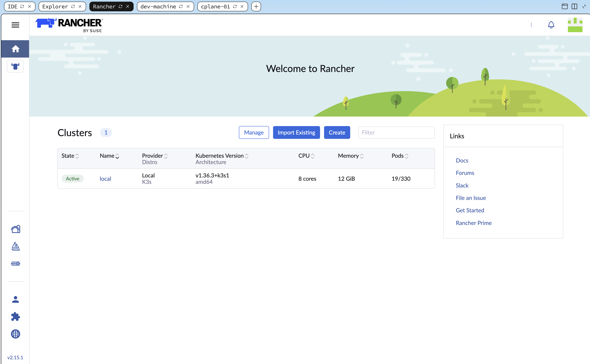Open Extensions puzzle piece icon
The height and width of the screenshot is (364, 590).
(x=15, y=316)
